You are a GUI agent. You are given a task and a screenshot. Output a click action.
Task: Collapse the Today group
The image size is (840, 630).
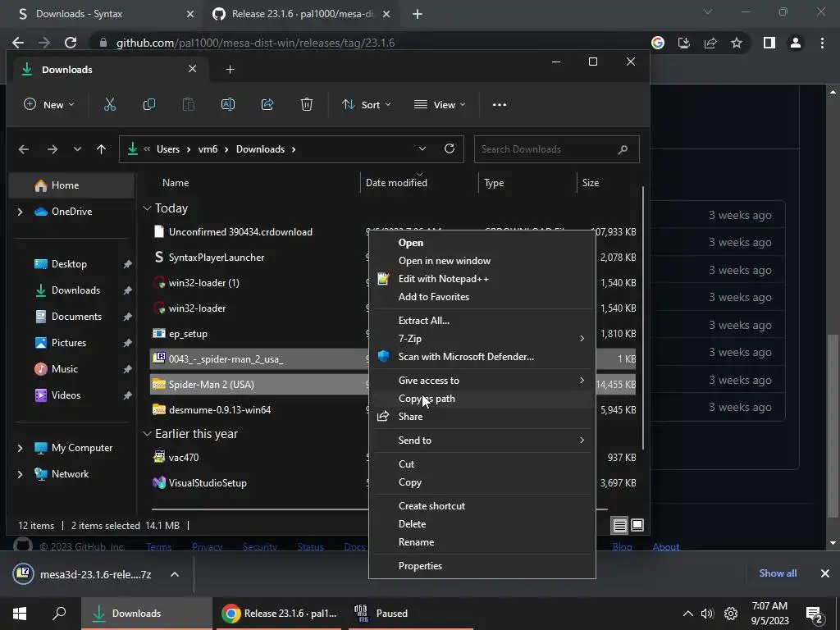click(147, 208)
